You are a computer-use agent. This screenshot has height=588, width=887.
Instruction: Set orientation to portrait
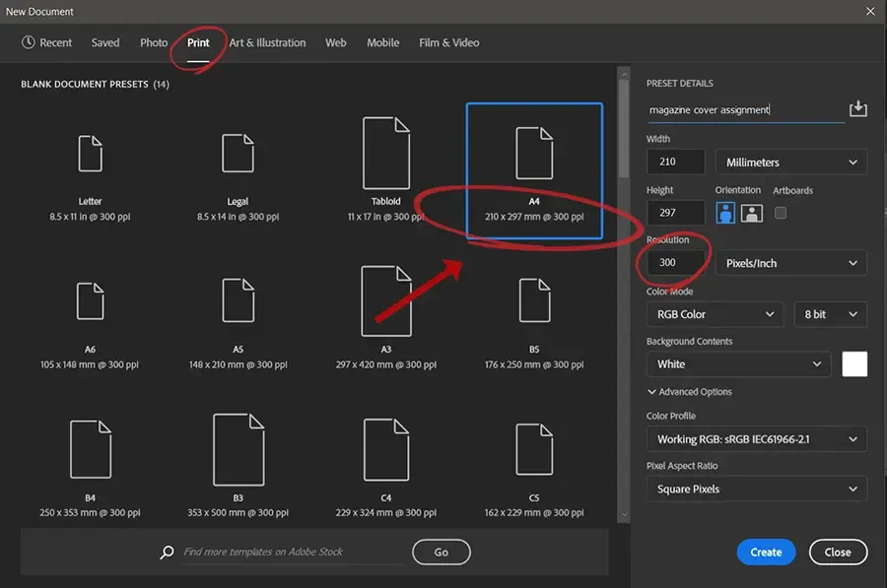[x=725, y=212]
